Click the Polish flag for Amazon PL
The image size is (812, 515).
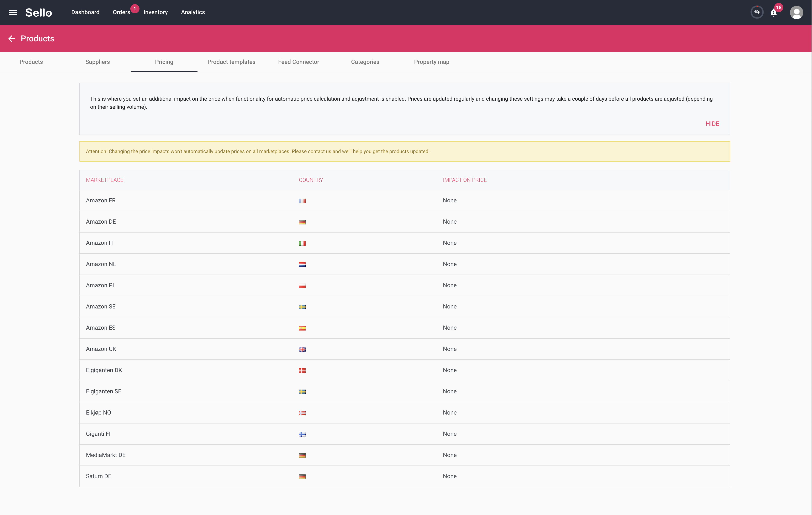click(302, 286)
